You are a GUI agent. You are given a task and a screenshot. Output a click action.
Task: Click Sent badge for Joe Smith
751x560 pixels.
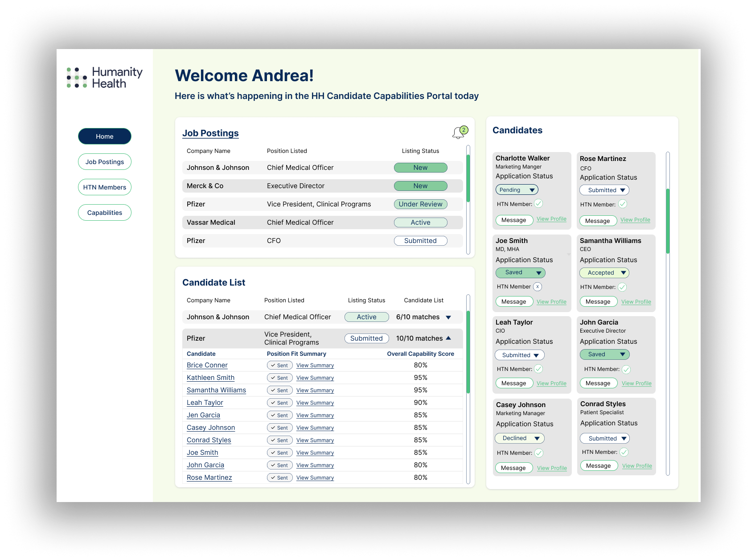pyautogui.click(x=280, y=453)
